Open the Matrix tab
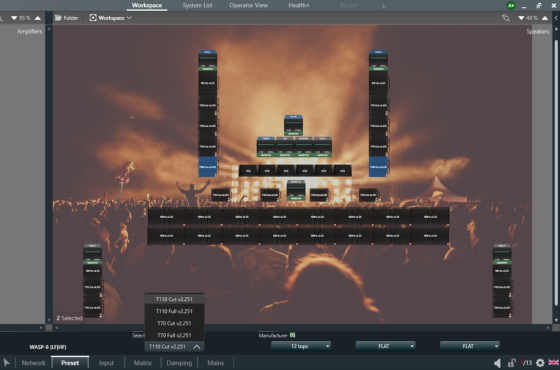The width and height of the screenshot is (560, 370). click(143, 363)
